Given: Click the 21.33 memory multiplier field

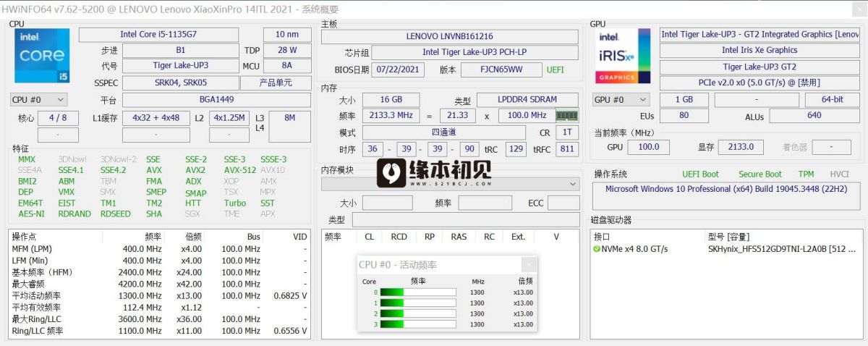Looking at the screenshot, I should click(x=456, y=116).
